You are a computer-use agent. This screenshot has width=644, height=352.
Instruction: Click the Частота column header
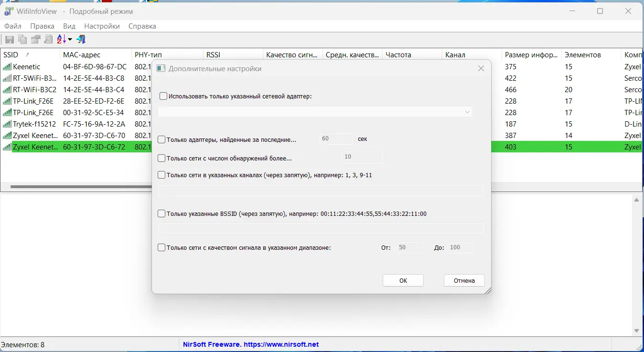(x=412, y=55)
